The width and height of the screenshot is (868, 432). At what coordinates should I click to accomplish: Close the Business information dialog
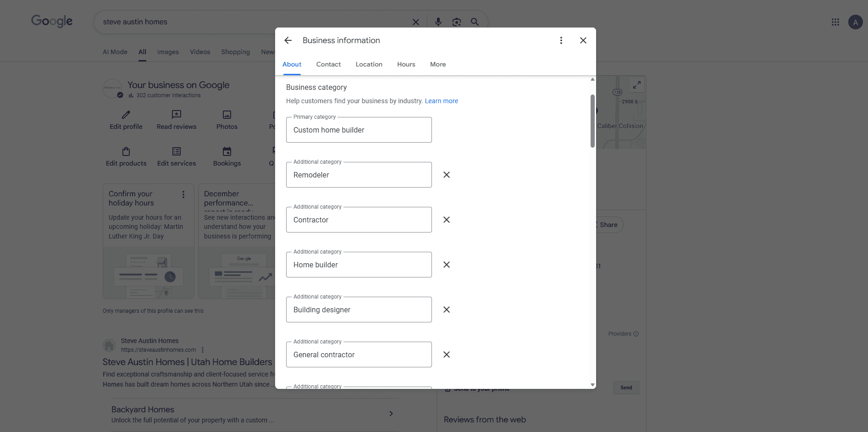pos(583,40)
